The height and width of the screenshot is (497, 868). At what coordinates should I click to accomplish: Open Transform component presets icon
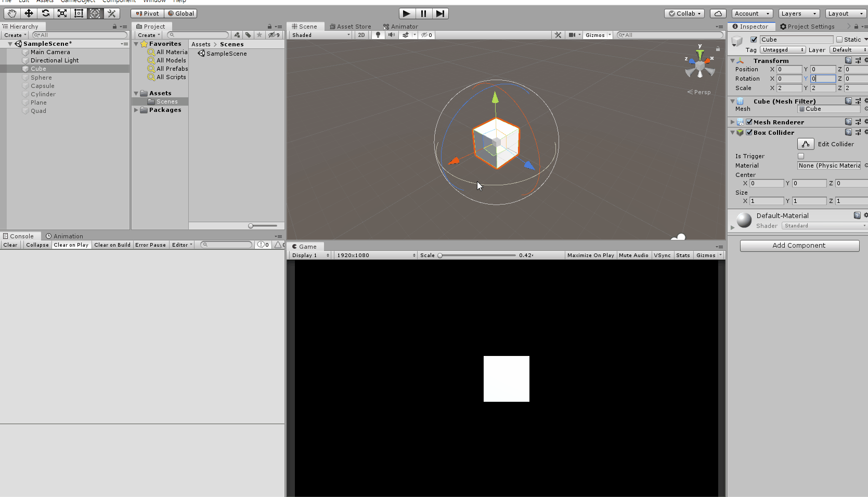(858, 60)
